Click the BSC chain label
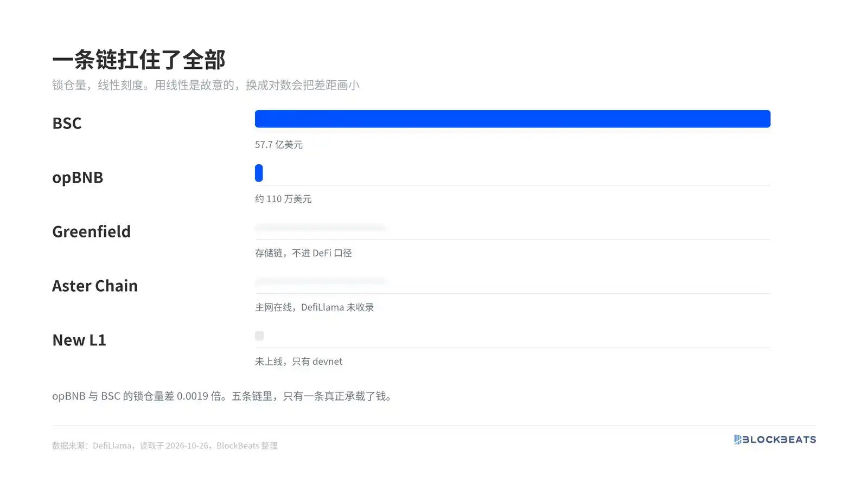This screenshot has width=868, height=477. [67, 123]
